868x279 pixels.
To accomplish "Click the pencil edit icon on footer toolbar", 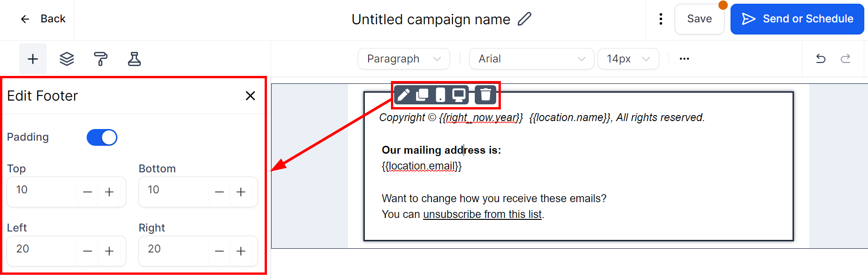I will click(x=403, y=95).
